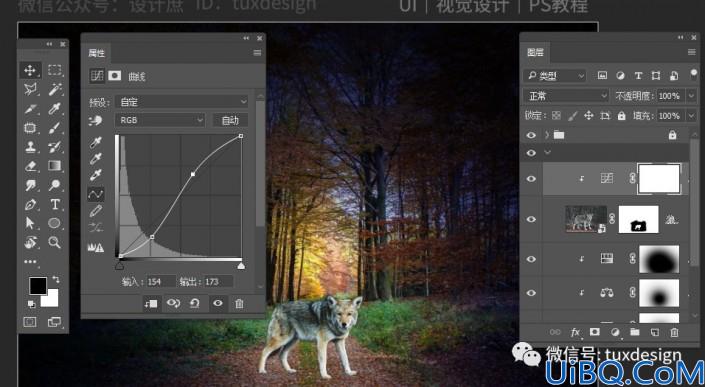Select the Type tool
The height and width of the screenshot is (387, 705).
click(x=55, y=205)
